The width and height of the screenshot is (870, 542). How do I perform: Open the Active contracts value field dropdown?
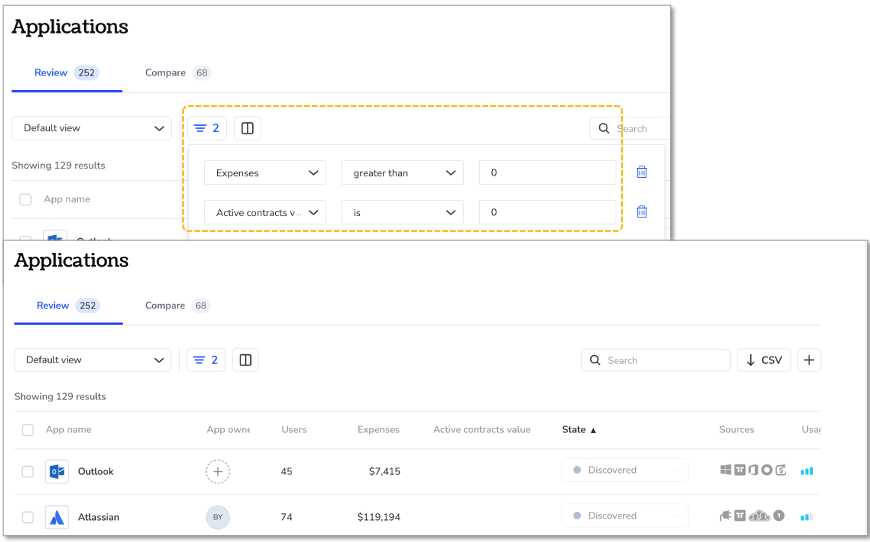(x=265, y=212)
